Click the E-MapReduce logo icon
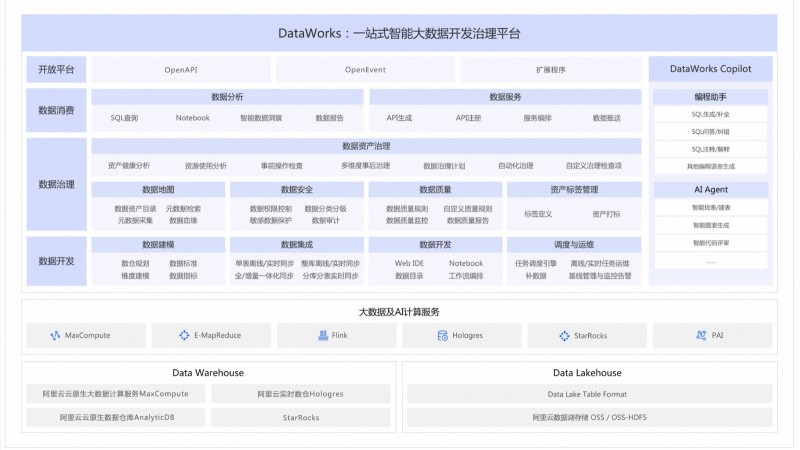The image size is (800, 450). coord(184,335)
